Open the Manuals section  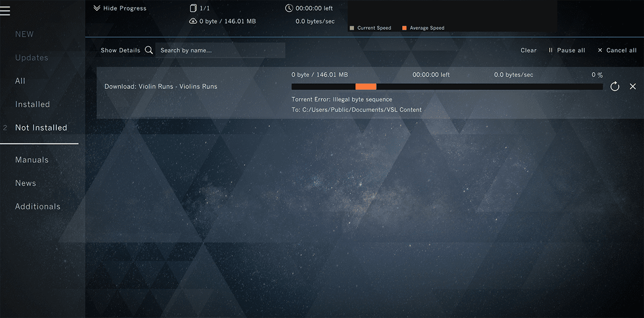(x=32, y=160)
